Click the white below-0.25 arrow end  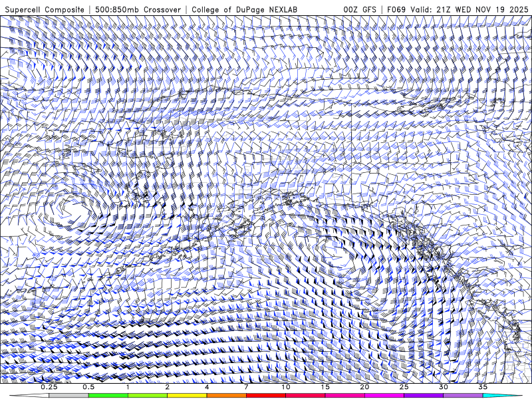(29, 396)
